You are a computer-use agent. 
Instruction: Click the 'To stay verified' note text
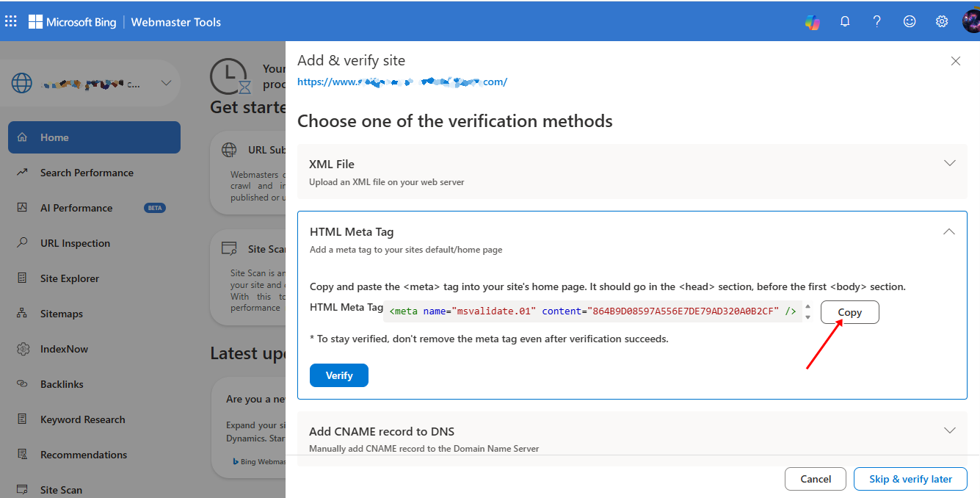[x=489, y=339]
